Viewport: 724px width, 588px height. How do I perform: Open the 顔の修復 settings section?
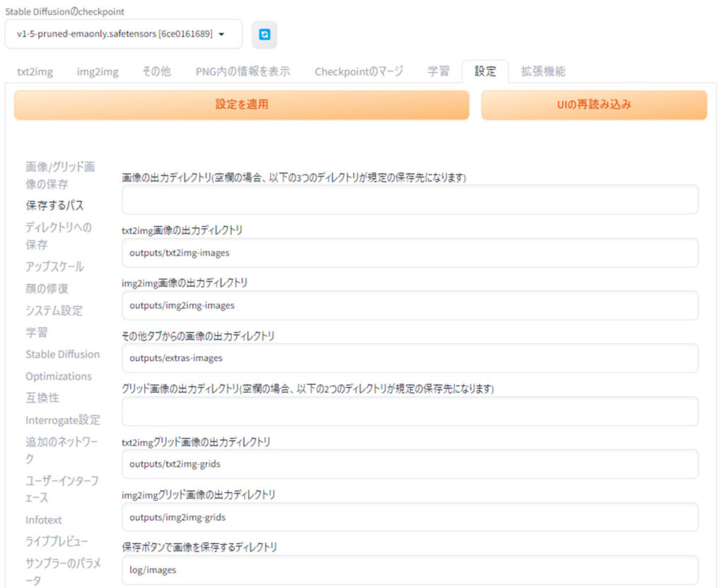(x=47, y=288)
